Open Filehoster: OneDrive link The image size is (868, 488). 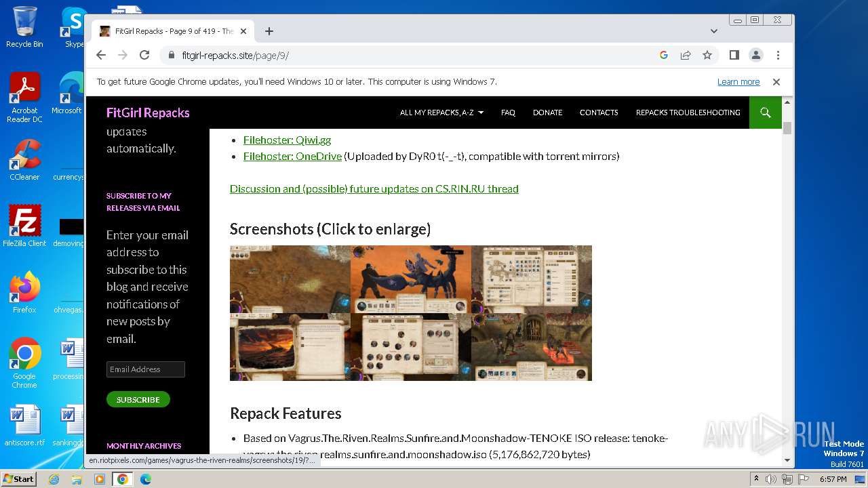[292, 157]
